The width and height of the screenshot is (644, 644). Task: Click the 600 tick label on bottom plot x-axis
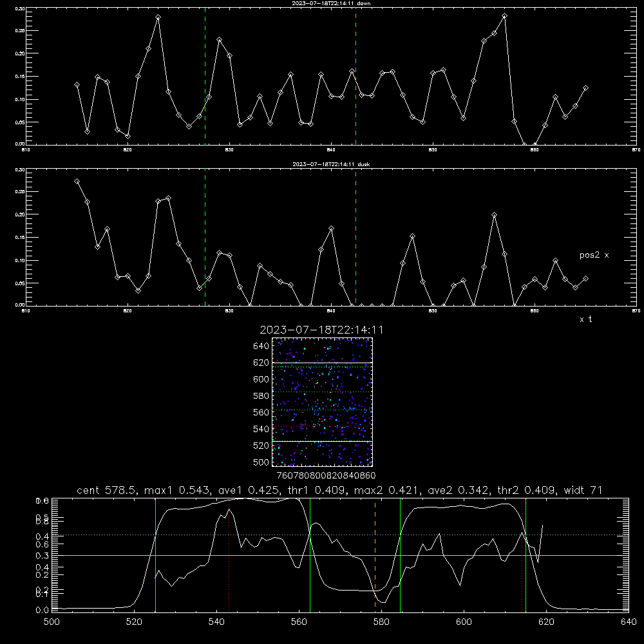[x=464, y=622]
